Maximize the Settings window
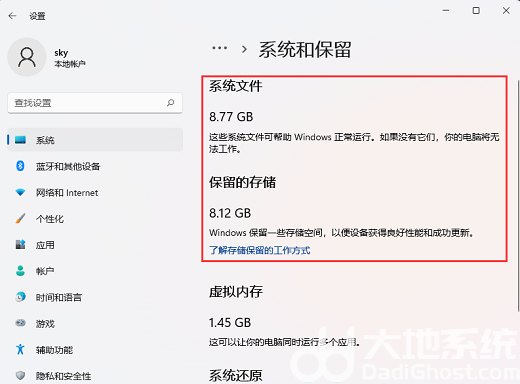Viewport: 520px width, 384px height. click(x=476, y=11)
